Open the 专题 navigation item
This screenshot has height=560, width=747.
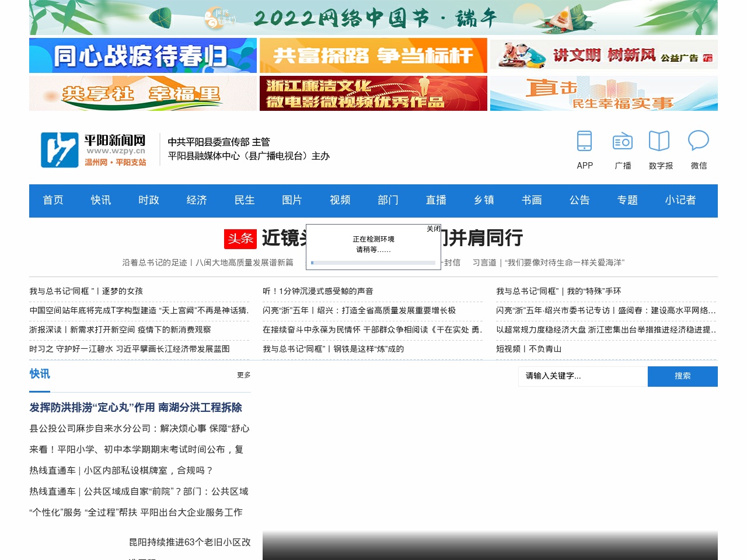tap(627, 200)
